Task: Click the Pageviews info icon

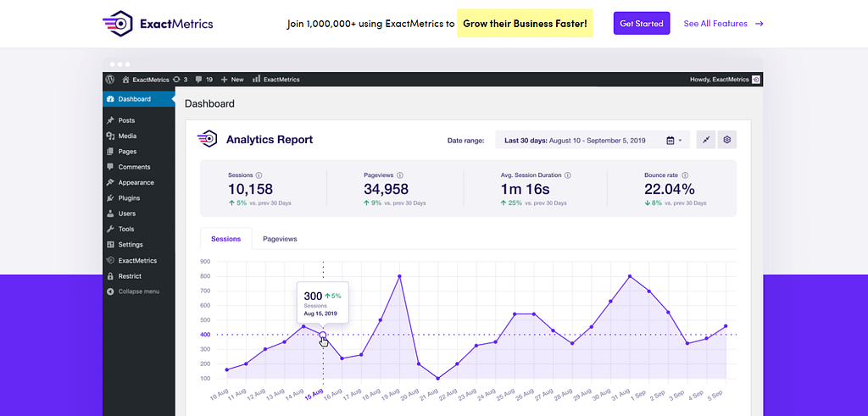Action: (x=400, y=175)
